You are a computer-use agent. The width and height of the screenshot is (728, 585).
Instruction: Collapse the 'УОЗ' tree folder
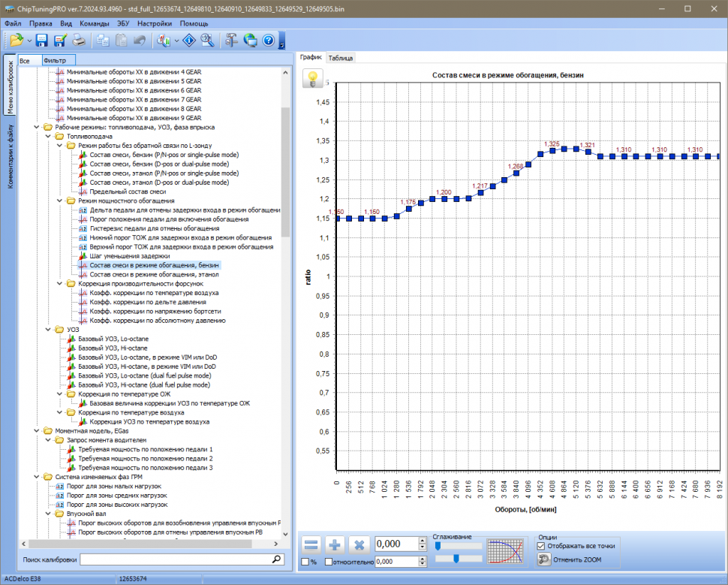49,330
